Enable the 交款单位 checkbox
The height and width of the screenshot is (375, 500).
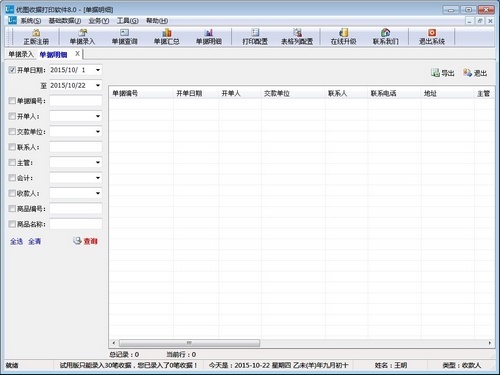click(x=12, y=131)
